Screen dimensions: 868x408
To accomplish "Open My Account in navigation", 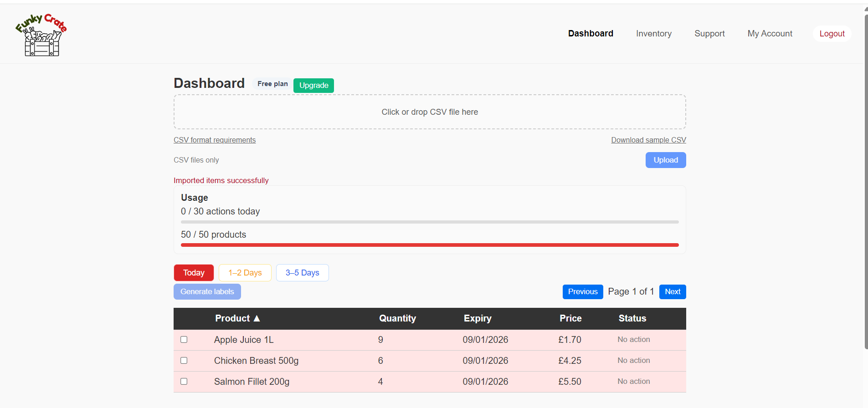I will (x=770, y=34).
